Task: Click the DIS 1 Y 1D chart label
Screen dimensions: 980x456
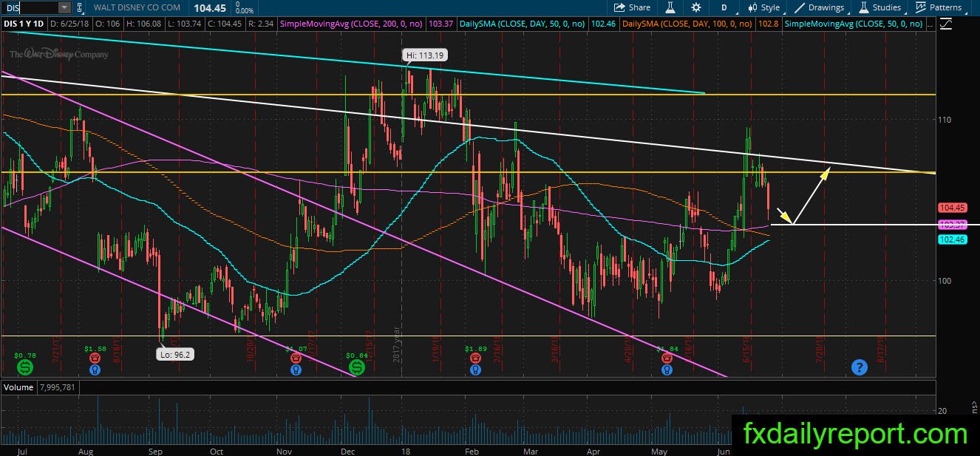Action: click(24, 24)
